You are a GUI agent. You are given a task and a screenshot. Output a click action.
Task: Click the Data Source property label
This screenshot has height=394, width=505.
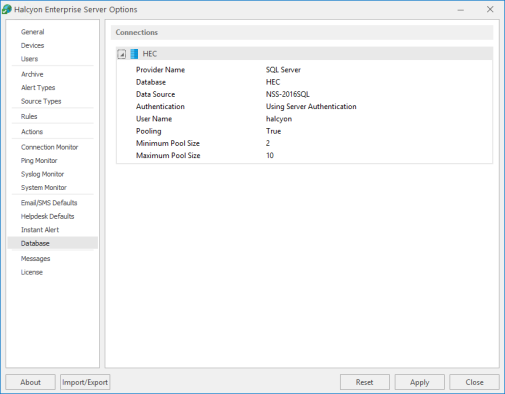pos(155,94)
